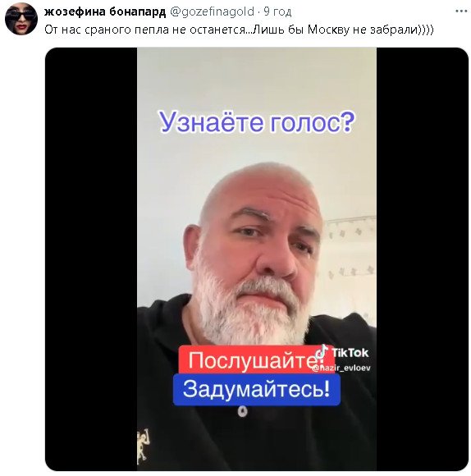
Task: Click the blue 'Задумайтесь!' caption label
Action: pos(257,390)
